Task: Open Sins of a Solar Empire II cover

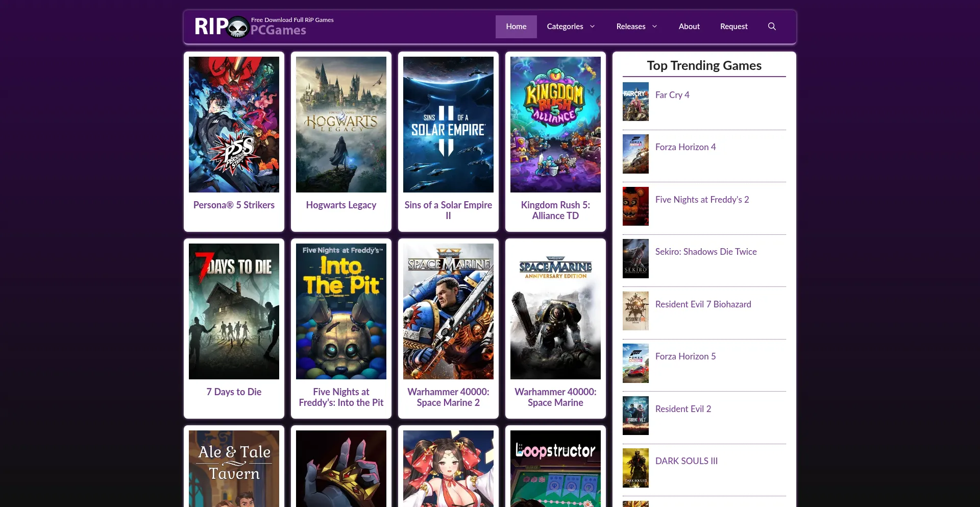Action: pyautogui.click(x=448, y=125)
